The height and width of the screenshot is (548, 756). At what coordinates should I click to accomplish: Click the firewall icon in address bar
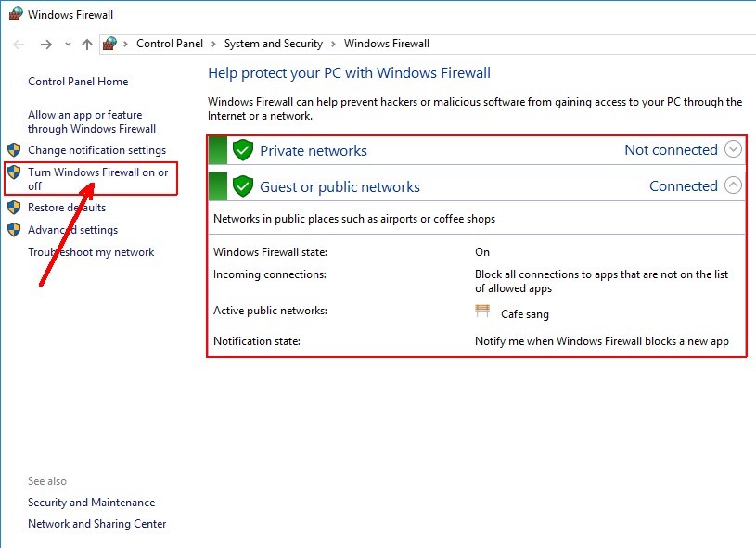[110, 44]
